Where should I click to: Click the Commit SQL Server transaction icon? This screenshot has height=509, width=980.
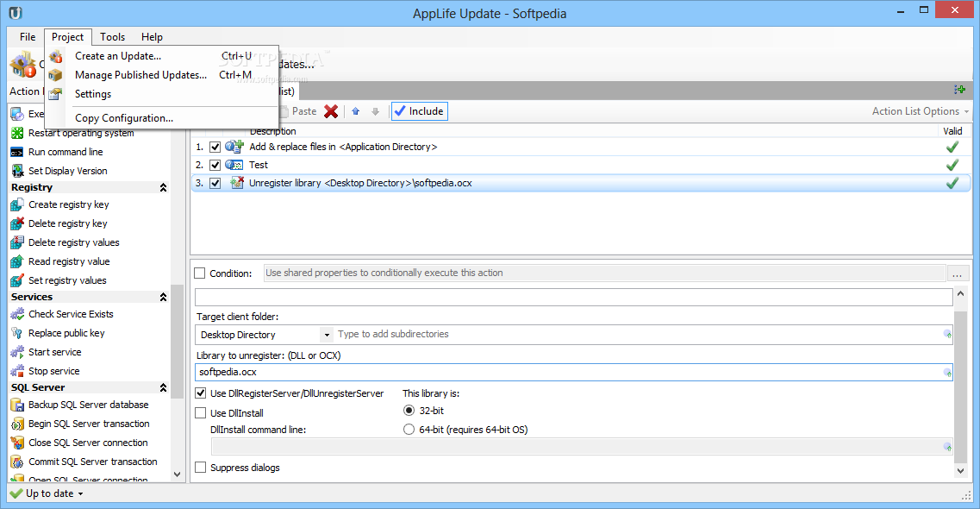tap(17, 462)
